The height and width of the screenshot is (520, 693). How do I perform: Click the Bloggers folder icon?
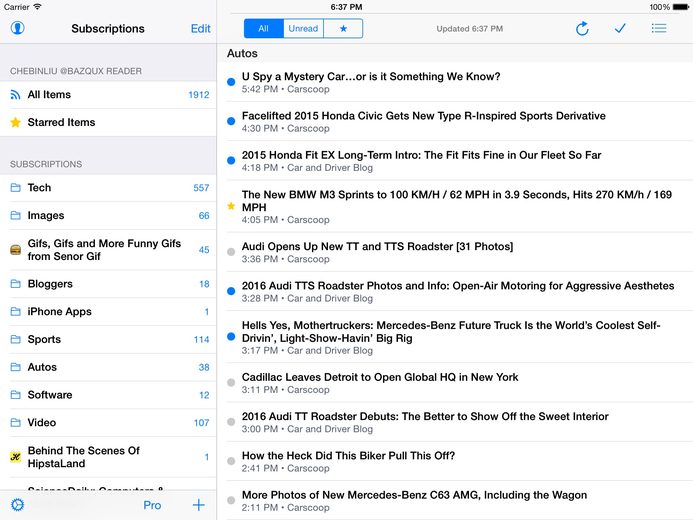[x=15, y=284]
